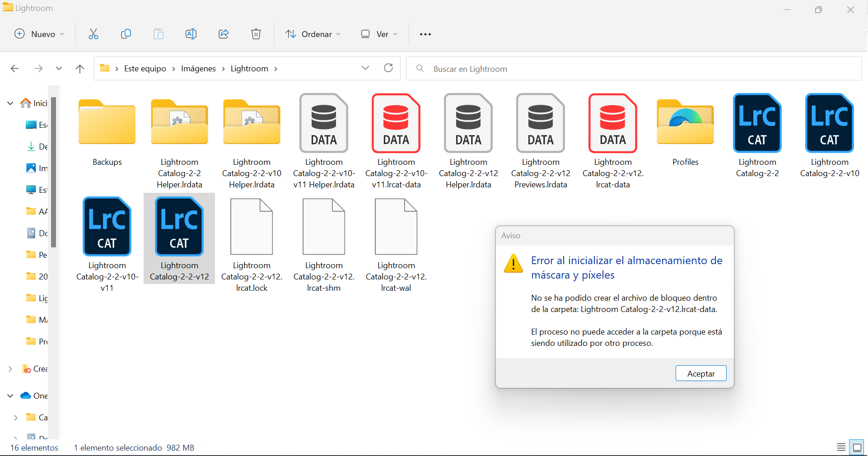Click Este equipo in the breadcrumb path

[145, 69]
